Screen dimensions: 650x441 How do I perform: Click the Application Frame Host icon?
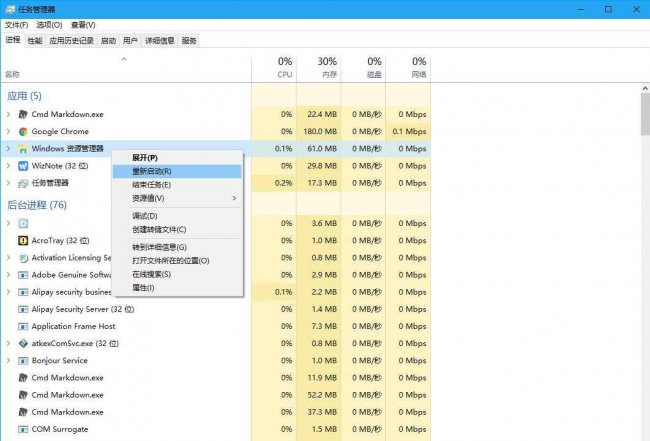click(x=23, y=327)
